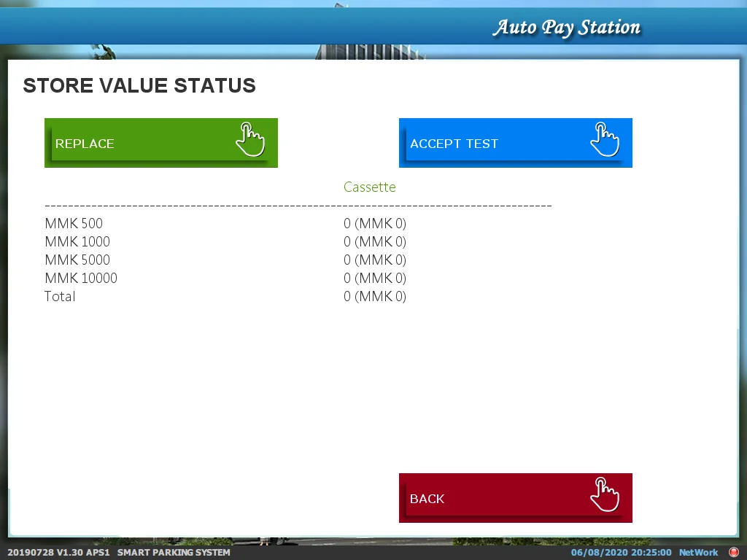Tap the hand icon on BACK button
Image resolution: width=747 pixels, height=560 pixels.
pos(604,494)
